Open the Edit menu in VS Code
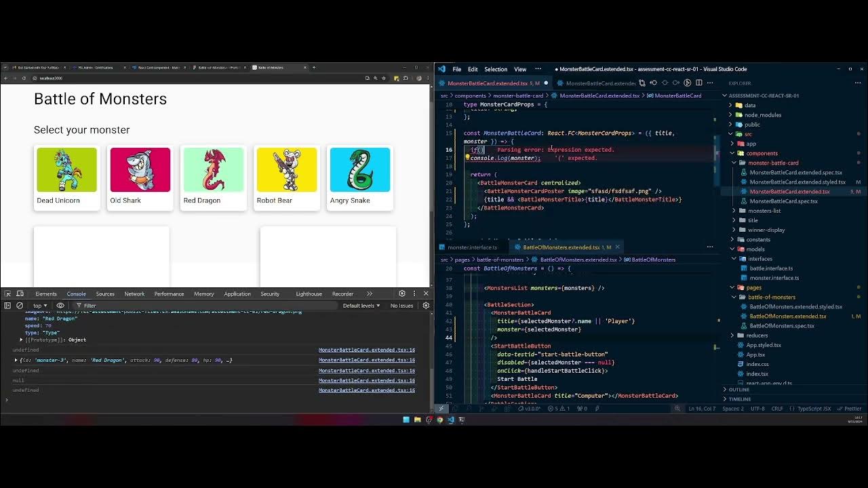The image size is (868, 488). pos(473,69)
